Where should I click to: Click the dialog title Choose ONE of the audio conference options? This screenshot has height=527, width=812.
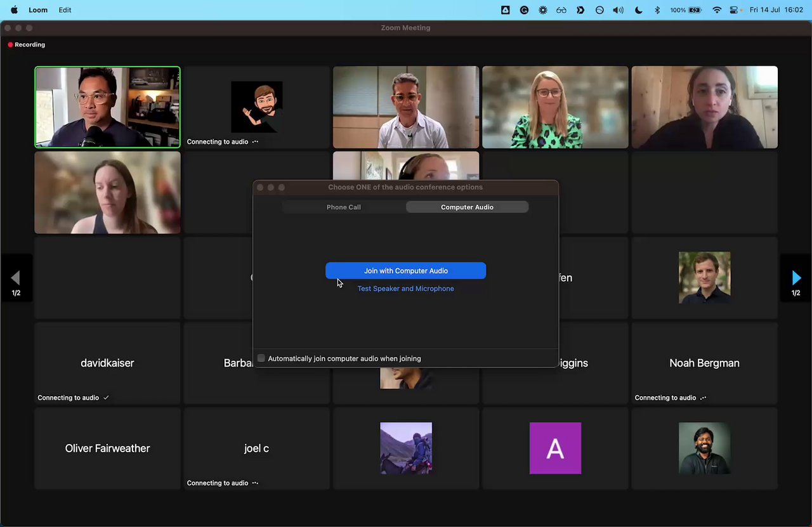click(405, 187)
